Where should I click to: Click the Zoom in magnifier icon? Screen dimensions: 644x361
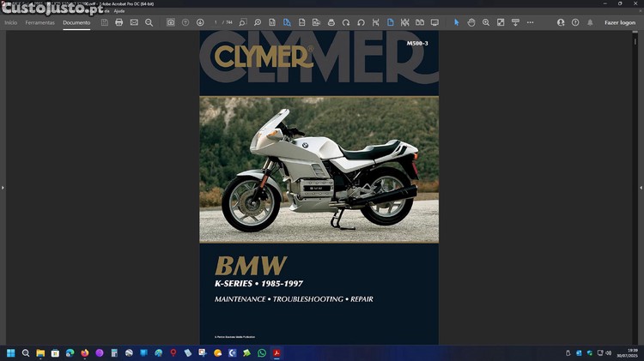(486, 22)
